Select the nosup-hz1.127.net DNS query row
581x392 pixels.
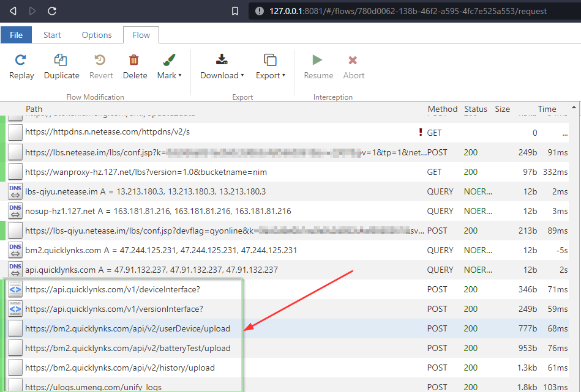click(x=285, y=211)
